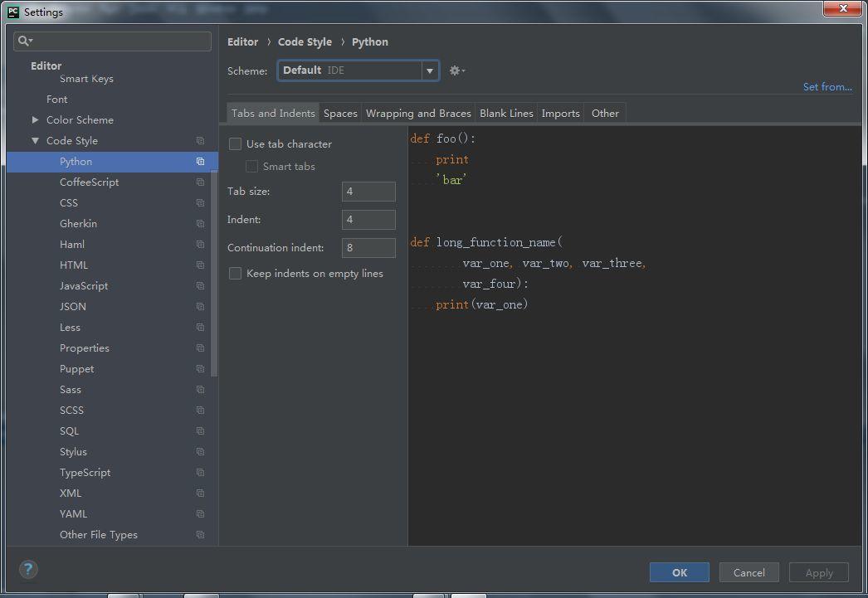Screen dimensions: 868x598
Task: Select Puppet code style entry
Action: point(76,369)
